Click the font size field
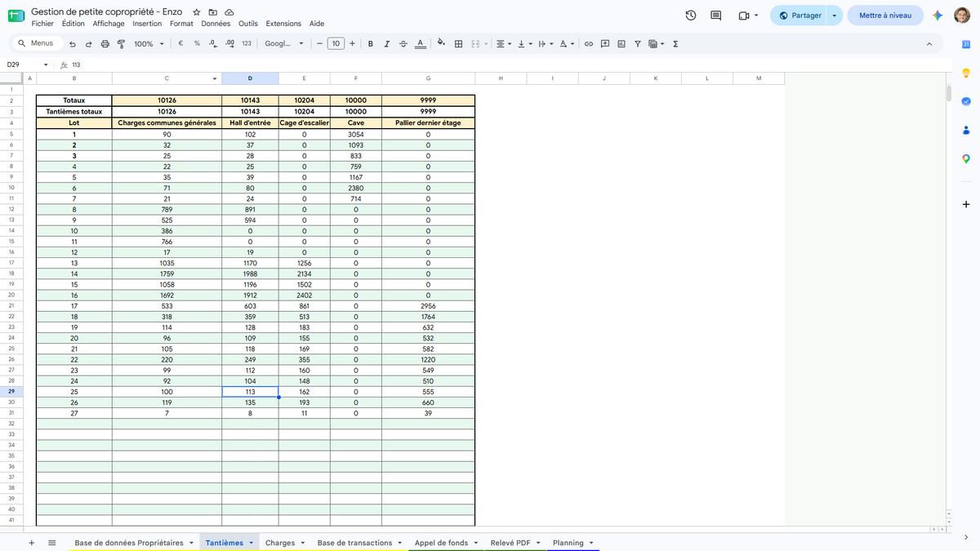Viewport: 980px width, 551px height. [336, 44]
